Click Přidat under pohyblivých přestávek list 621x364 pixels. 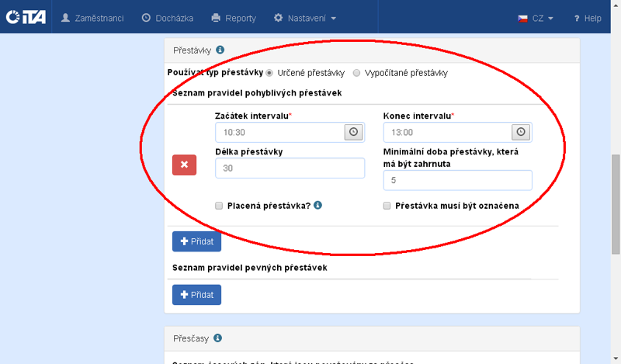click(196, 241)
